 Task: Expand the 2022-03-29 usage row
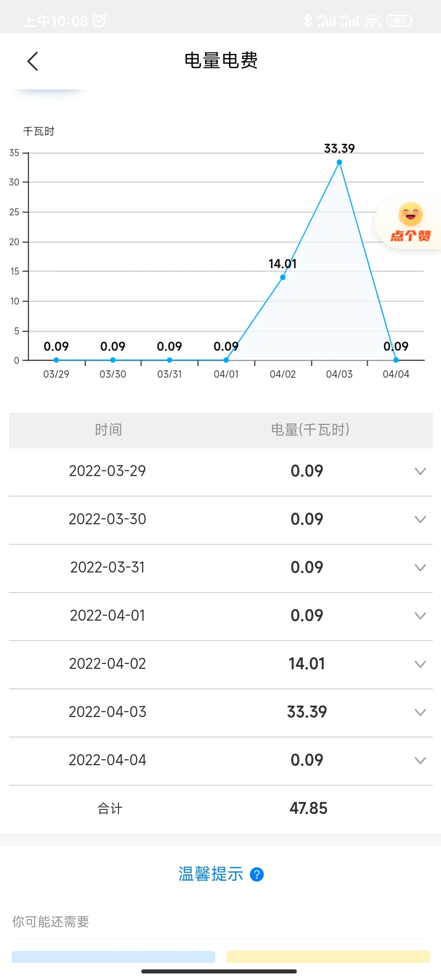coord(420,471)
